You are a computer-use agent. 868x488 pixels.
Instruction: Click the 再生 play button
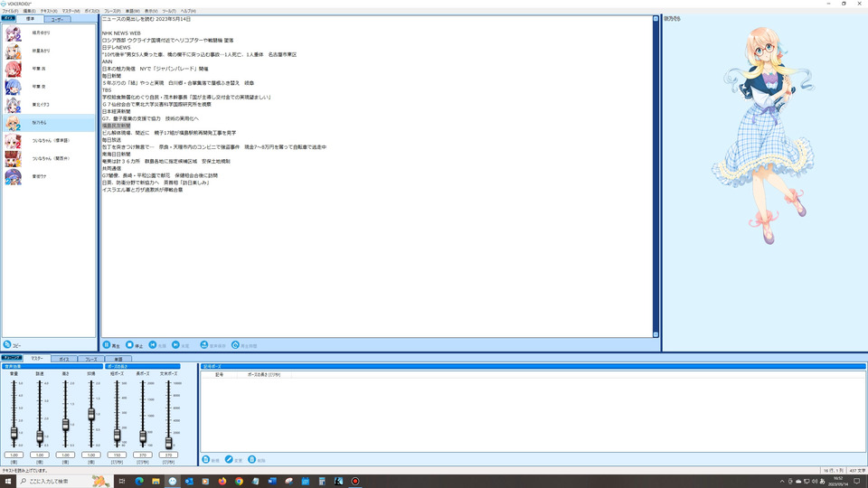[111, 345]
